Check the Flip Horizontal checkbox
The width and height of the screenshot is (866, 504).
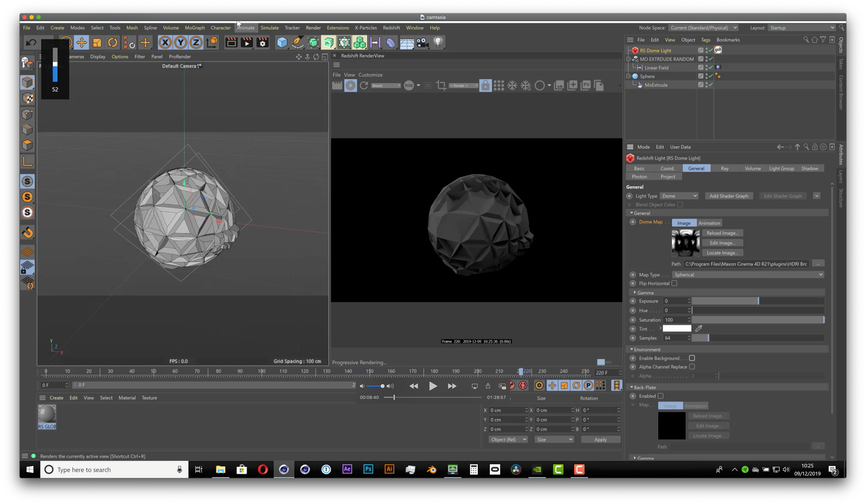click(x=674, y=283)
